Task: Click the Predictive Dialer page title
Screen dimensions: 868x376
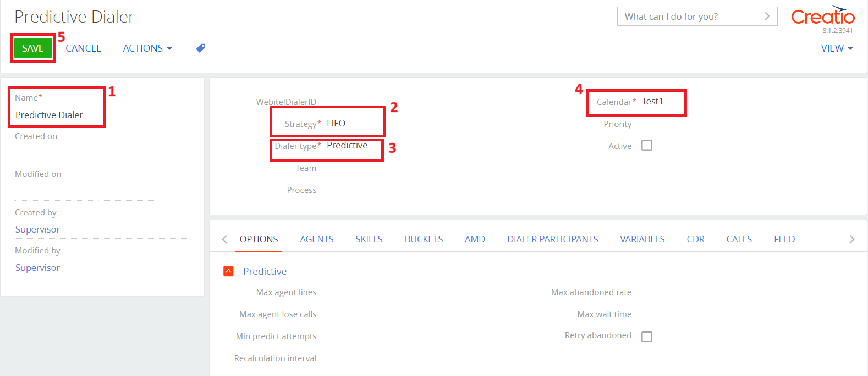Action: point(74,16)
